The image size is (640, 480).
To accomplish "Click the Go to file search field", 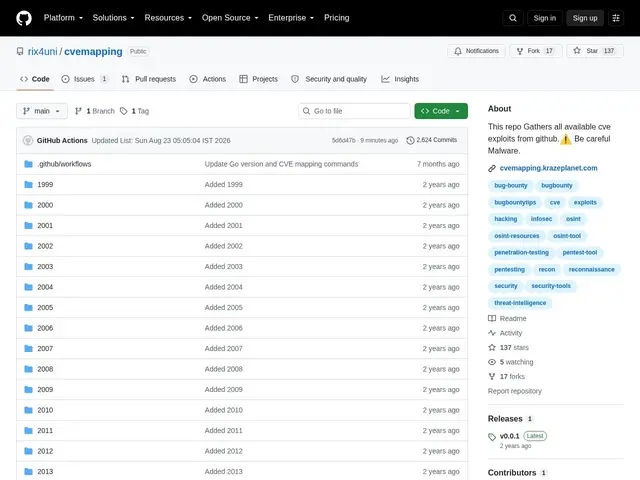I will click(354, 111).
